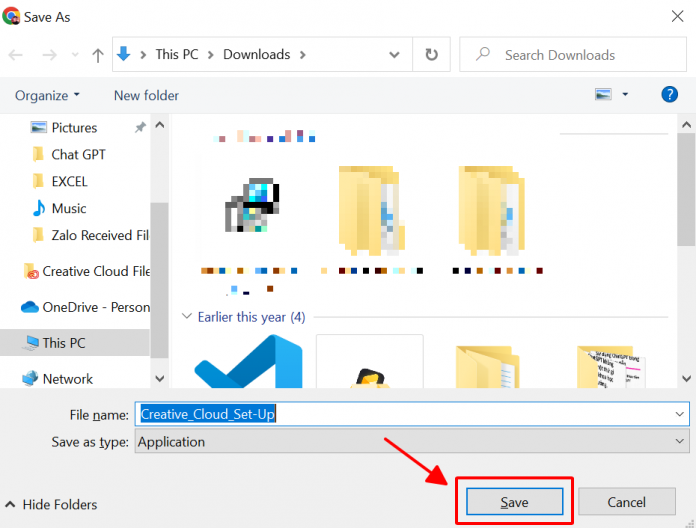
Task: Open the File name history dropdown arrow
Action: [680, 414]
